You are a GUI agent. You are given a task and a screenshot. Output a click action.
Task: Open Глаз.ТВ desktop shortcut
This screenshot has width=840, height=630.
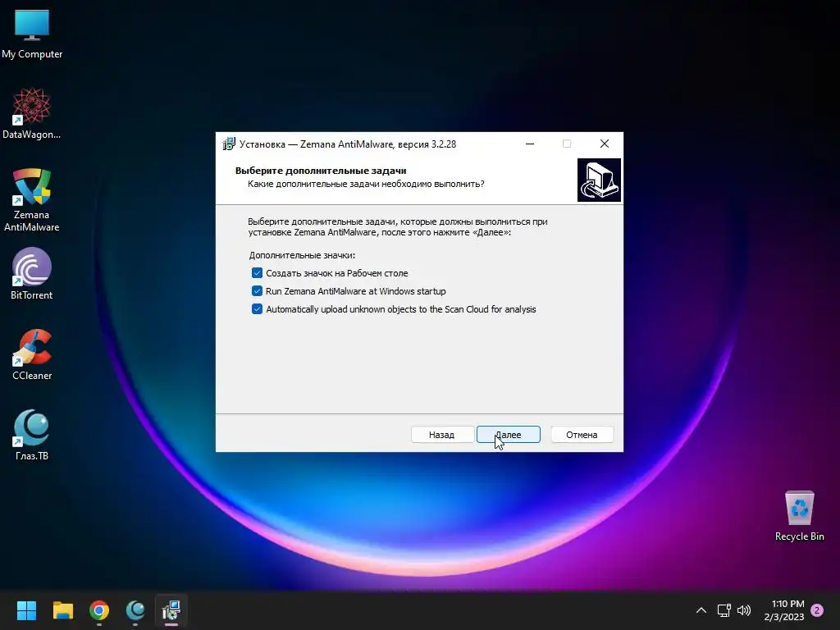point(32,435)
